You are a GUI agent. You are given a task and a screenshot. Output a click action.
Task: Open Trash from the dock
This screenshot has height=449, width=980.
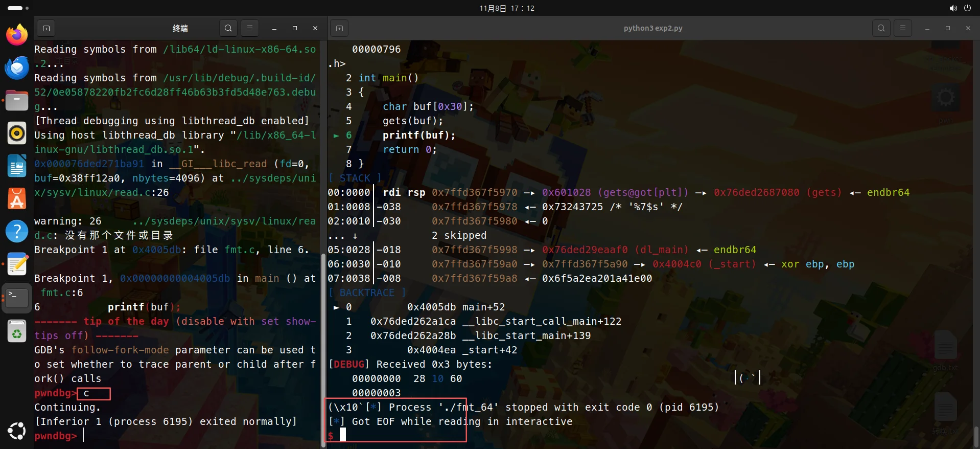(17, 331)
